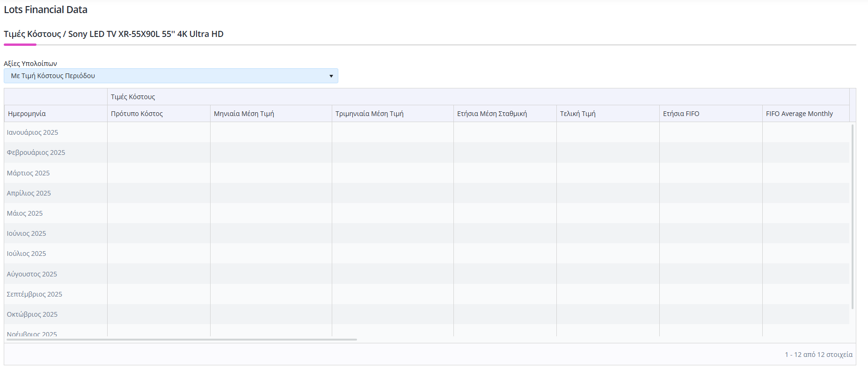Click the Τελική Τιμή column header
868x370 pixels.
tap(608, 114)
